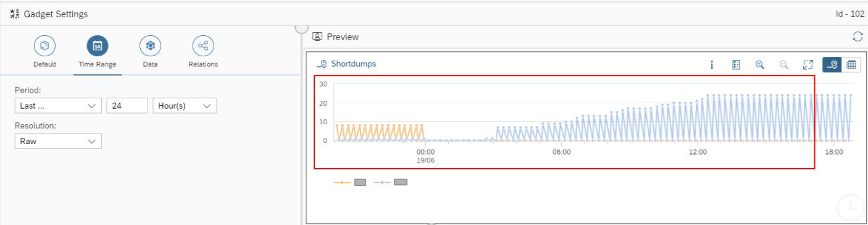Open the Data cube icon tab
The width and height of the screenshot is (868, 225).
point(150,46)
